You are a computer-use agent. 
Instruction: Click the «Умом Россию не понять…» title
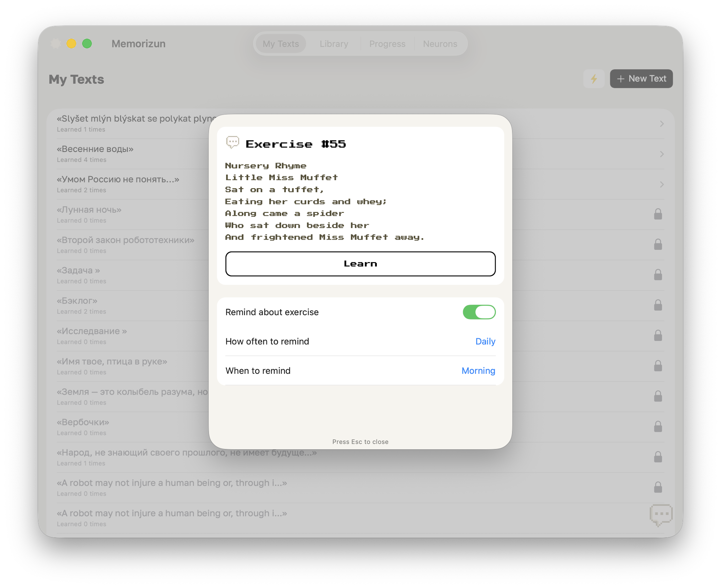(x=118, y=179)
